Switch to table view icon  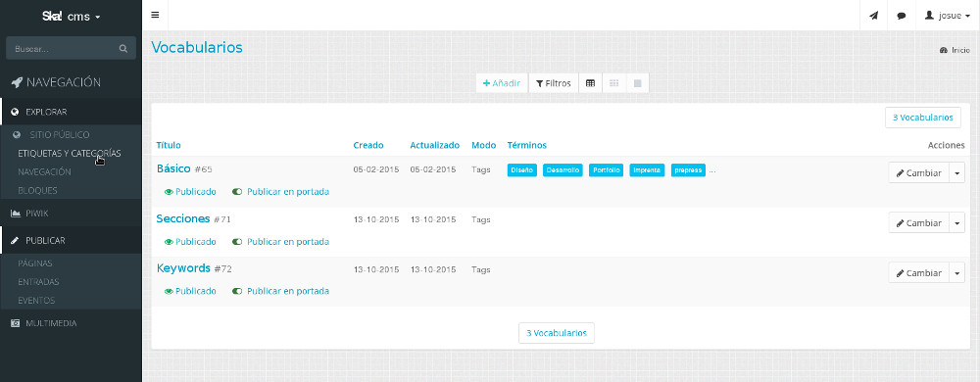(x=590, y=83)
